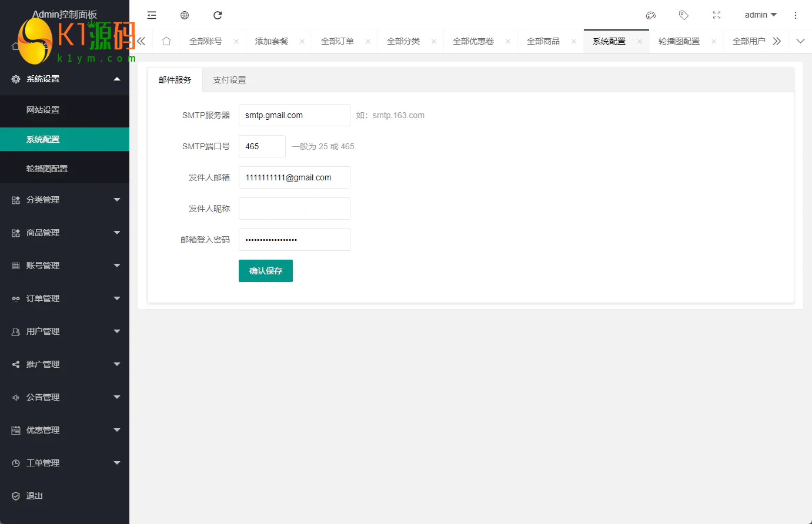Go to the home tab icon
The image size is (812, 524).
click(x=166, y=41)
